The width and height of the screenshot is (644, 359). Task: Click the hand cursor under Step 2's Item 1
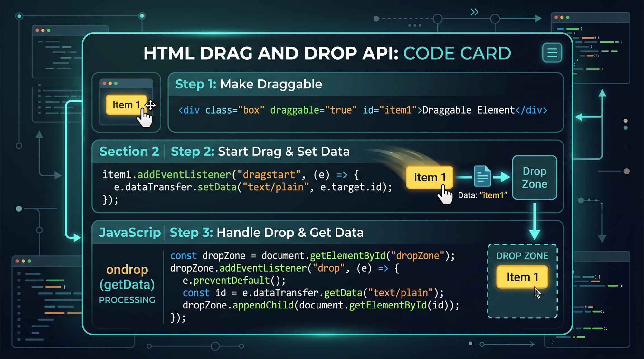(446, 195)
